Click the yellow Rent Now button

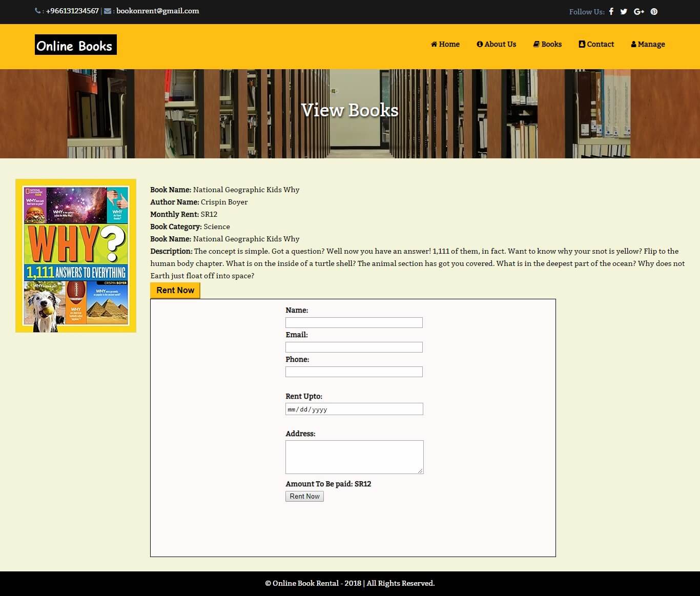(175, 290)
